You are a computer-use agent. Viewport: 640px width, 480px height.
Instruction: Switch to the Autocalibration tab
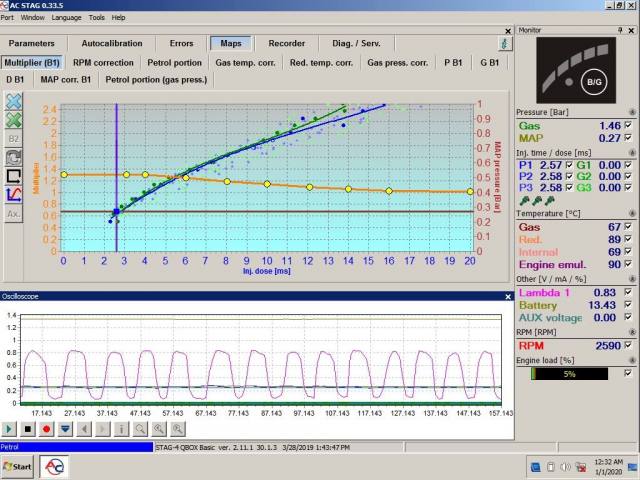point(111,44)
